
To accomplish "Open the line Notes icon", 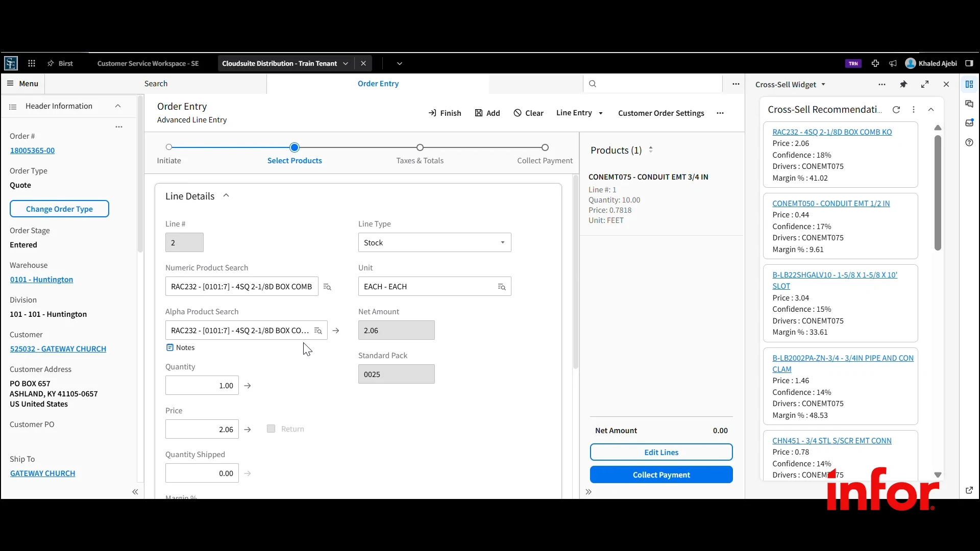I will [170, 347].
